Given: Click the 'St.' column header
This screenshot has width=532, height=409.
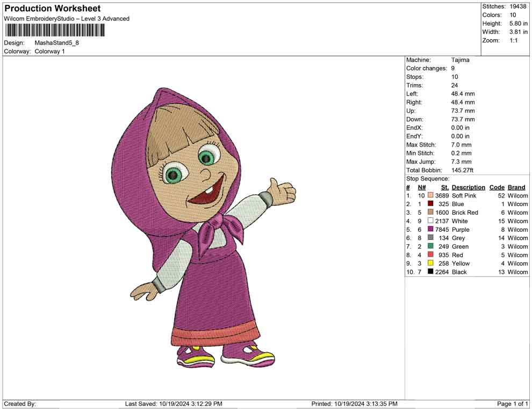Looking at the screenshot, I should pyautogui.click(x=445, y=187).
